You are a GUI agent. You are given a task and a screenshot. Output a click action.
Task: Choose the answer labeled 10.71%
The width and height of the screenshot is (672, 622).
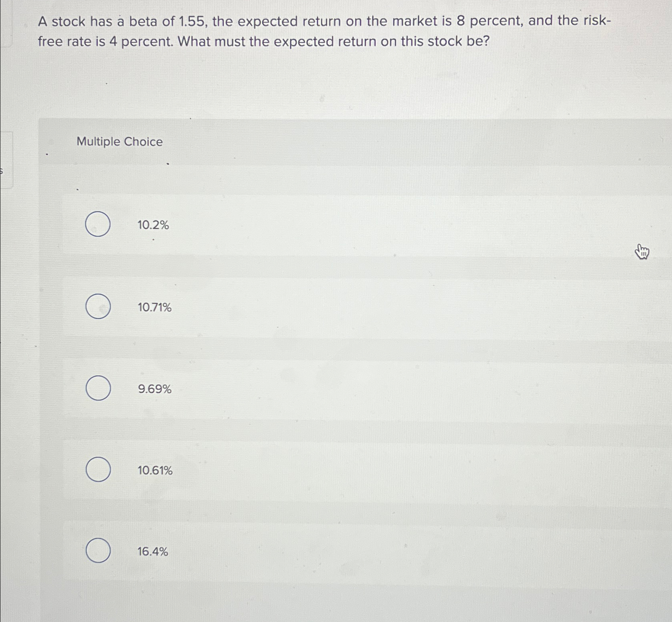[155, 307]
